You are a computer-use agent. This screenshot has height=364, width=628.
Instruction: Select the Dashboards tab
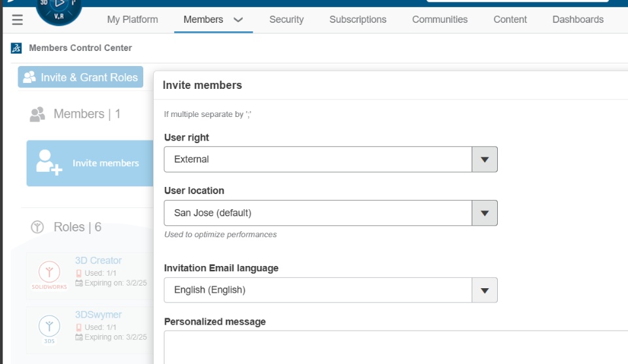(578, 20)
